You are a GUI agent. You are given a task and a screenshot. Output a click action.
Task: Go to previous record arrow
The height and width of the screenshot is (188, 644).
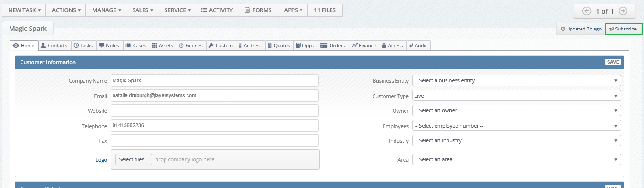[587, 11]
